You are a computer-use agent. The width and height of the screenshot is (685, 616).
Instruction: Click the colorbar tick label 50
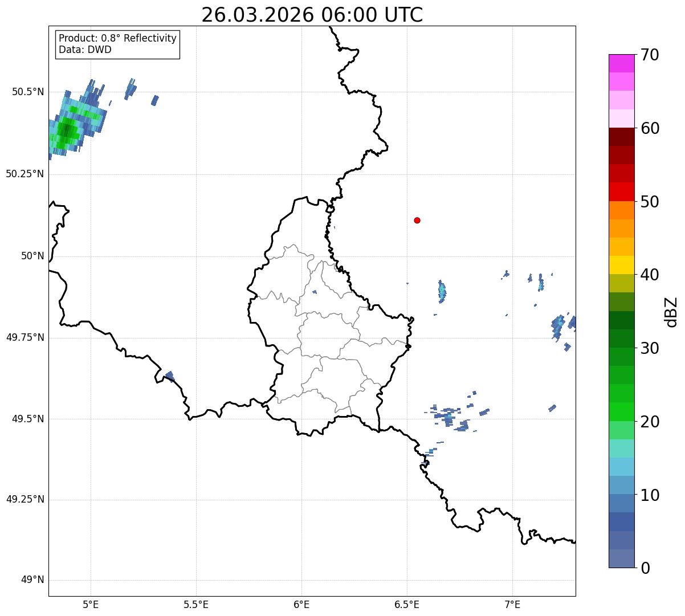[x=650, y=202]
